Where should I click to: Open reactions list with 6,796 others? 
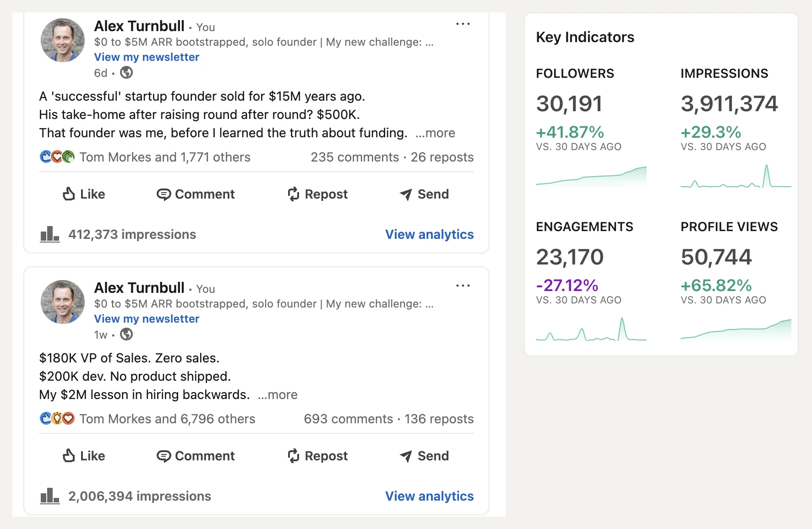167,419
